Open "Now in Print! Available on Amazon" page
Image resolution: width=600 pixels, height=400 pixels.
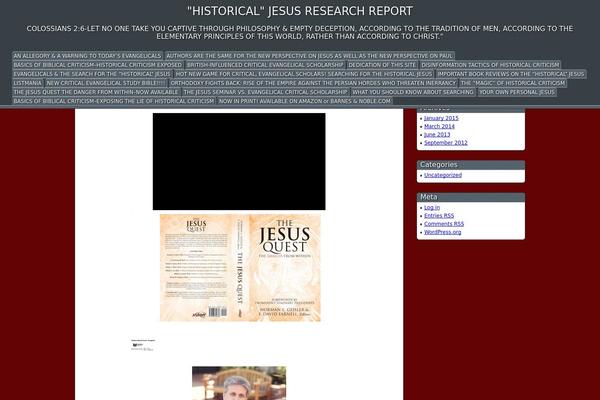[305, 101]
